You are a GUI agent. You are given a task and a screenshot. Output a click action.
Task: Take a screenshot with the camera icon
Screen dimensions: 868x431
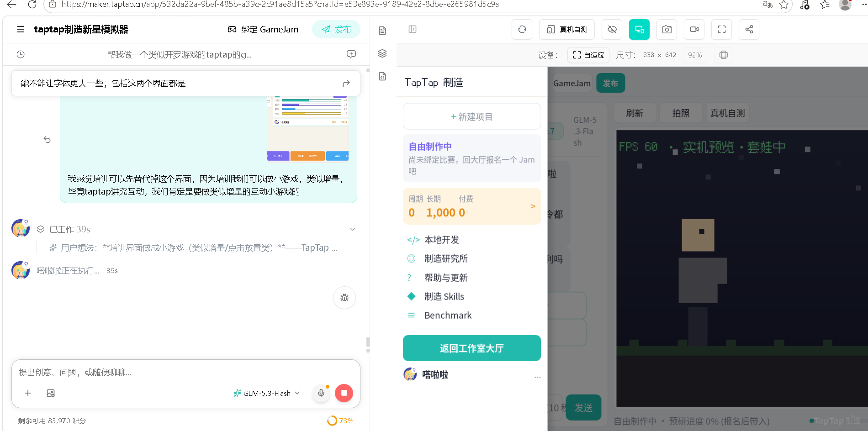pyautogui.click(x=667, y=29)
